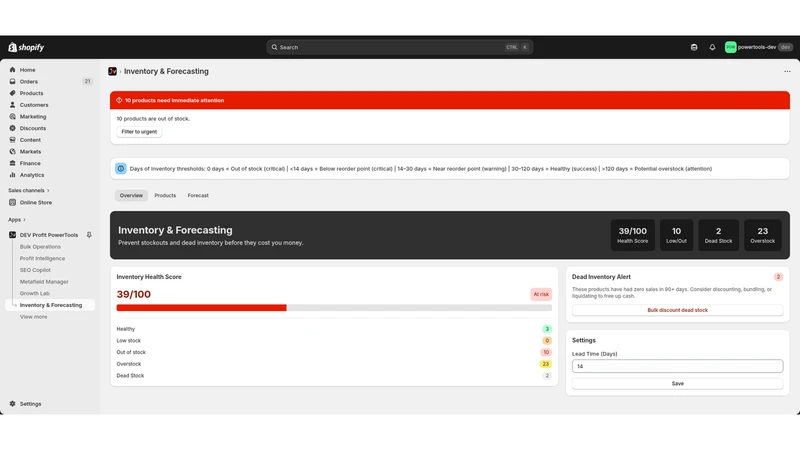
Task: Click the pin icon next to DEV Profit PowerTools
Action: tap(89, 235)
